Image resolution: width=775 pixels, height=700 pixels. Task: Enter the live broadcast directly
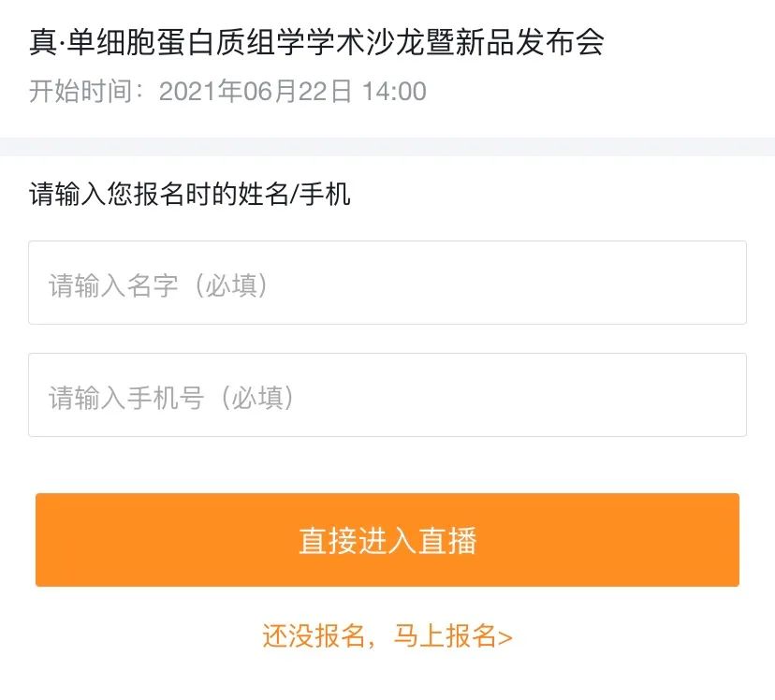point(387,540)
